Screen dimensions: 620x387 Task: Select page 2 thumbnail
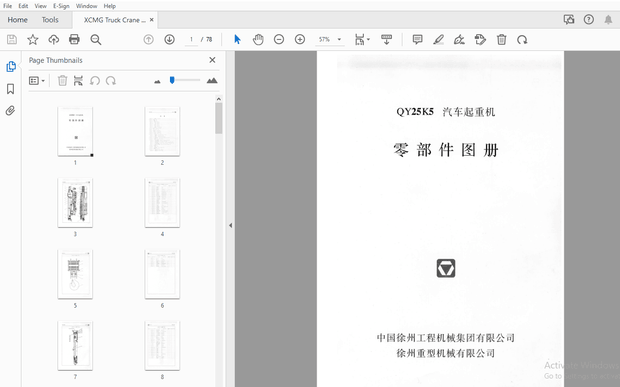click(x=162, y=132)
